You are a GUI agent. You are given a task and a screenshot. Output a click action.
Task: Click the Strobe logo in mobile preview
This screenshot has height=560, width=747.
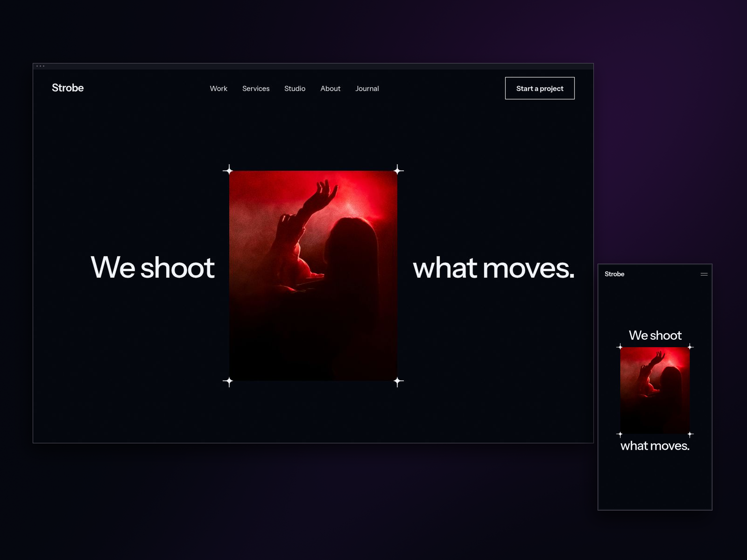[614, 274]
